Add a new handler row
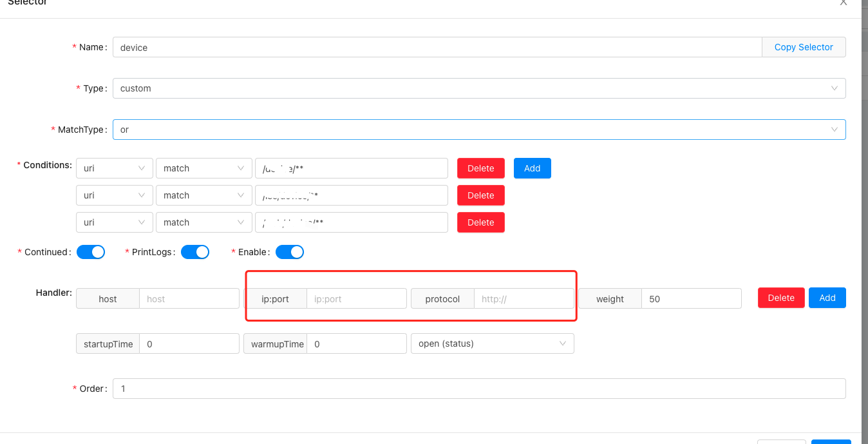 pos(827,298)
